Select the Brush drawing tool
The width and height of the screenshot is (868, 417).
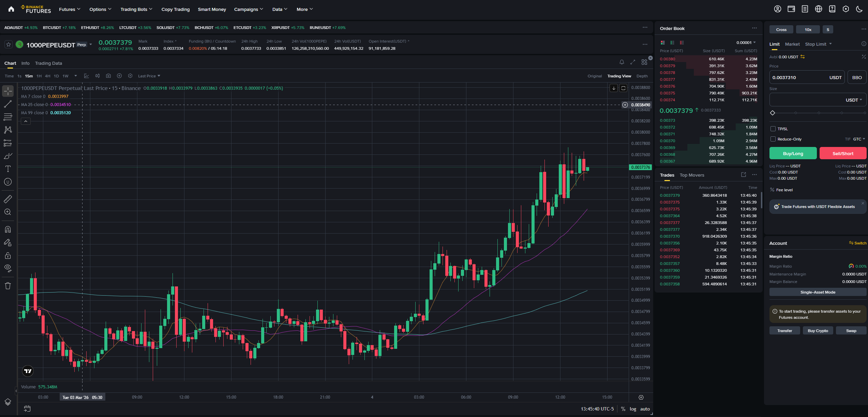(8, 156)
